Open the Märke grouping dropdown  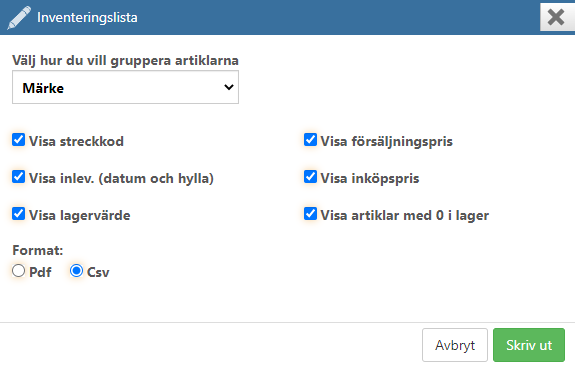click(125, 87)
